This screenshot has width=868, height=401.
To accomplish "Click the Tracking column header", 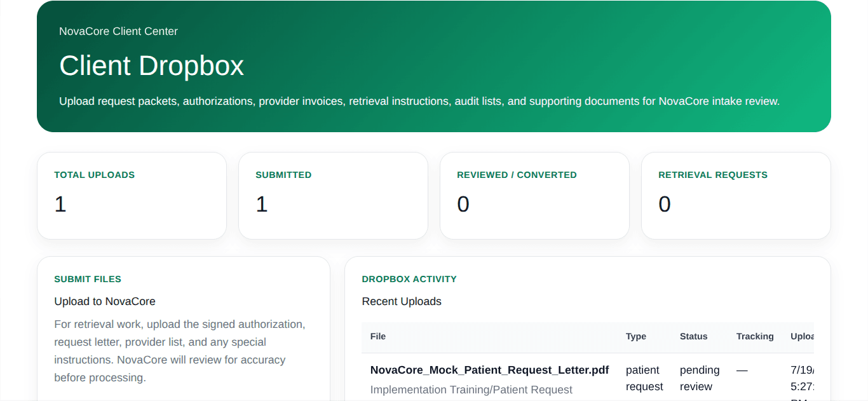I will tap(755, 336).
